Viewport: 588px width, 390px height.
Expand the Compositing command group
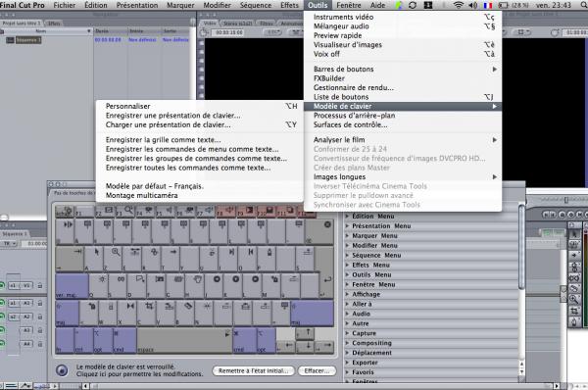tap(347, 343)
